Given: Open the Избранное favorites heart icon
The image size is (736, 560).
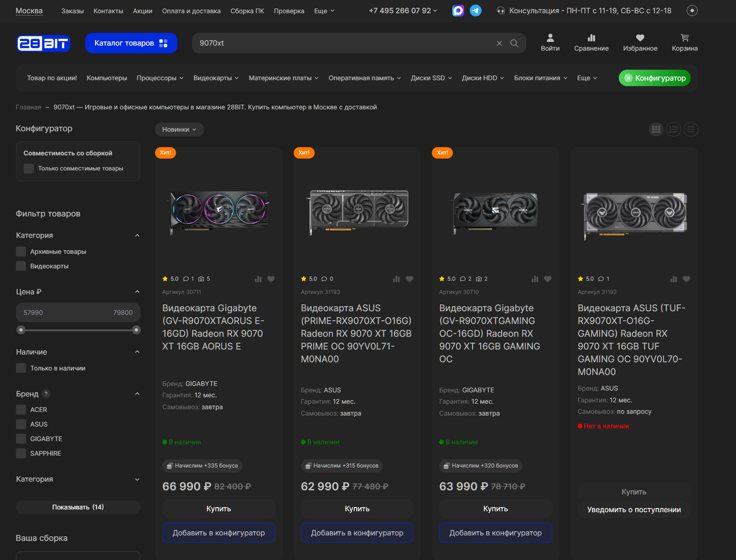Looking at the screenshot, I should pos(640,43).
